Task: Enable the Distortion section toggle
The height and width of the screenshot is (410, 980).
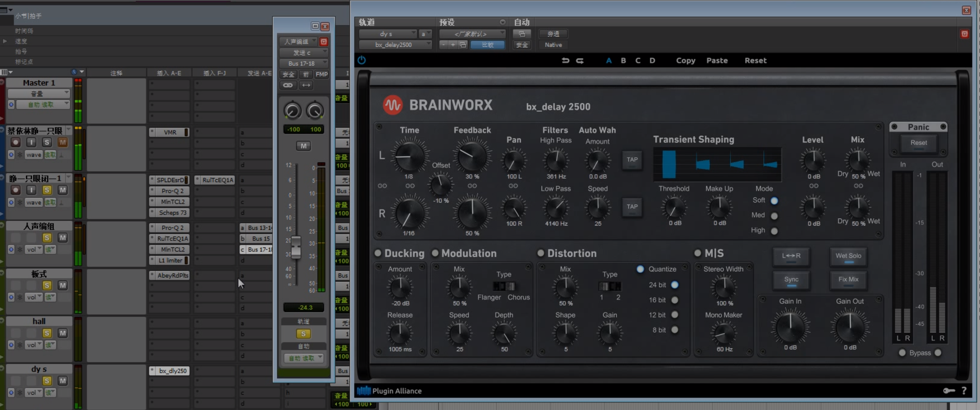Action: click(541, 253)
